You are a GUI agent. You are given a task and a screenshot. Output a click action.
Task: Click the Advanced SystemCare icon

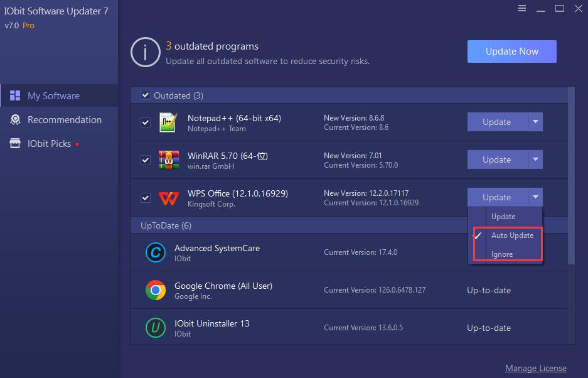coord(155,252)
